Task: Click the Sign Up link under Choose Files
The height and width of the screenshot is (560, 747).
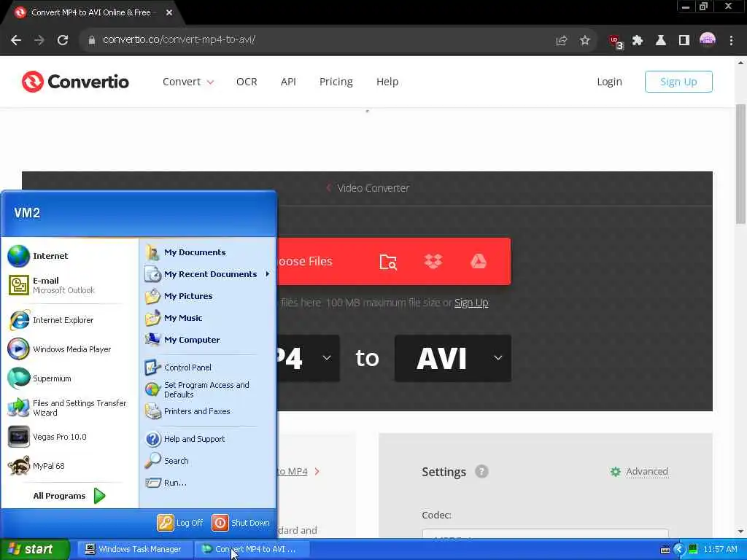Action: (471, 303)
